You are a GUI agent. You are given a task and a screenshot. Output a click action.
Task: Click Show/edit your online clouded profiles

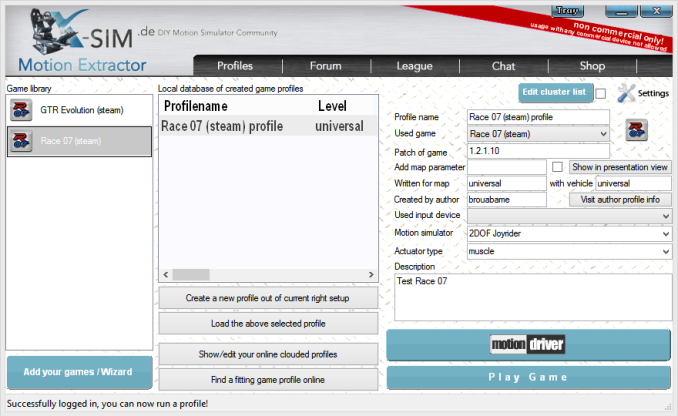click(268, 354)
